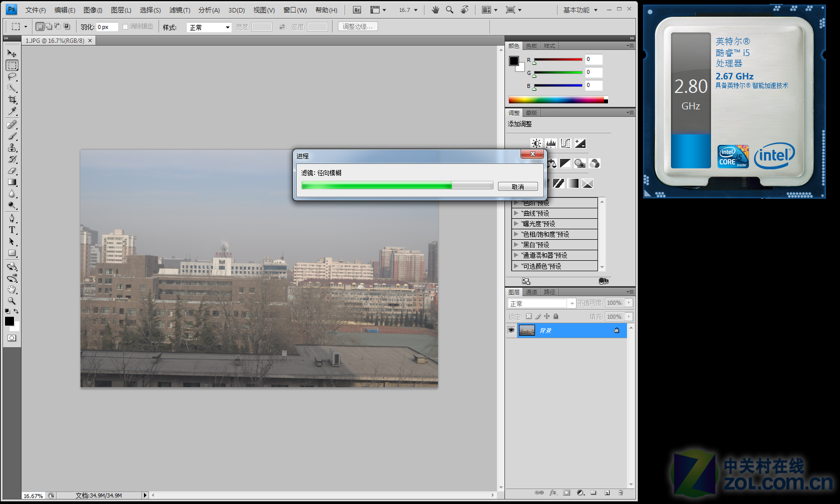Expand the "可选颜色"预设 presets

(516, 266)
